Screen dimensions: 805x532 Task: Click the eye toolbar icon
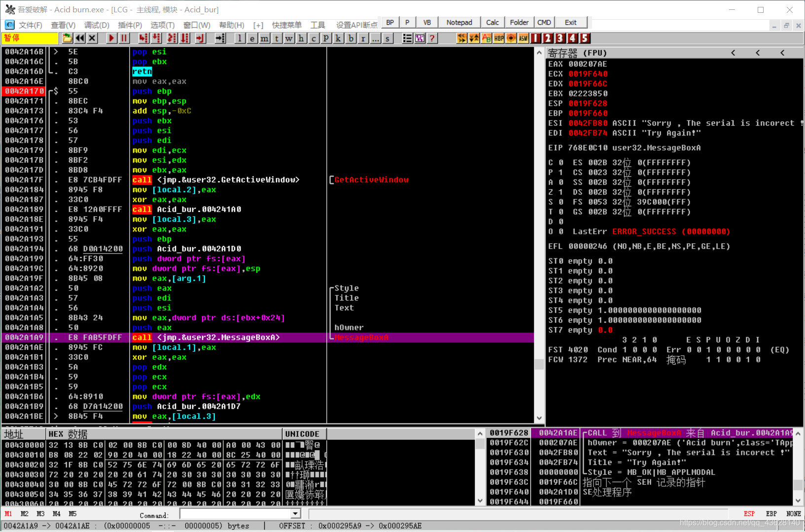coord(511,38)
